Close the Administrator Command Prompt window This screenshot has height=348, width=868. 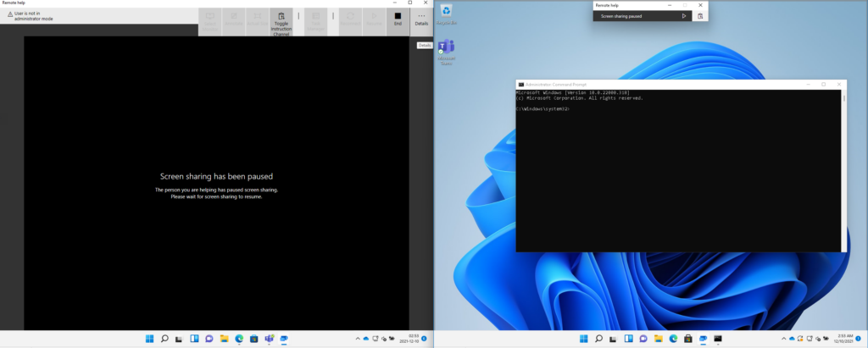tap(839, 84)
